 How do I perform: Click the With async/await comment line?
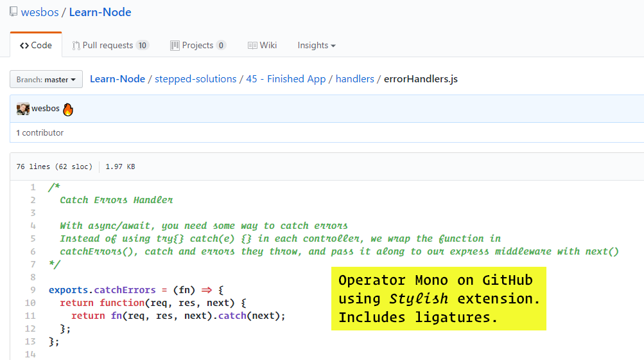click(x=204, y=226)
